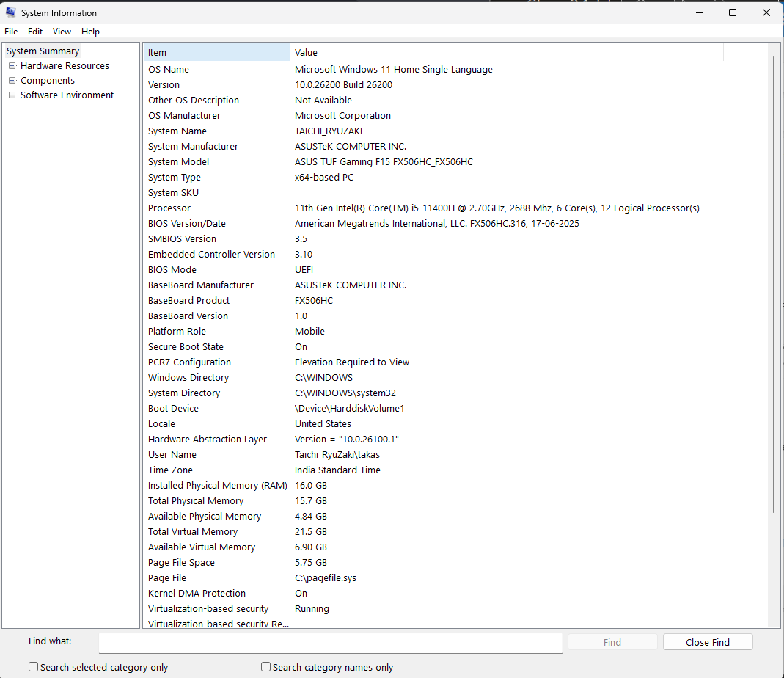Select the 'Available Physical Memory' row

[433, 517]
